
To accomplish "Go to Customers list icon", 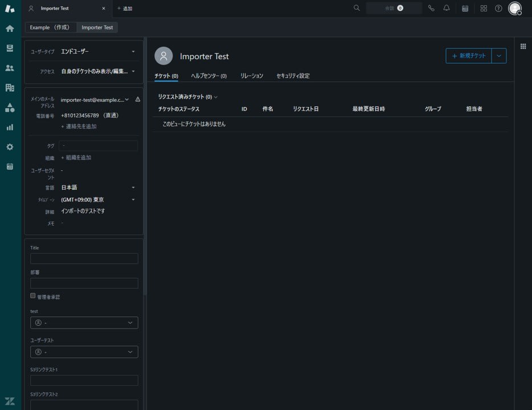I will [10, 68].
